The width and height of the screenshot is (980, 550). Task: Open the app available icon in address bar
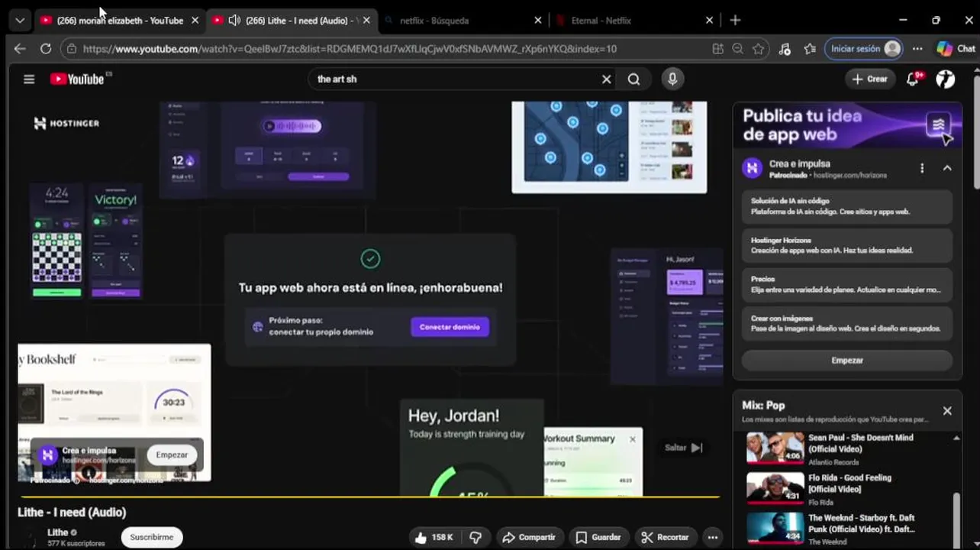pos(717,48)
